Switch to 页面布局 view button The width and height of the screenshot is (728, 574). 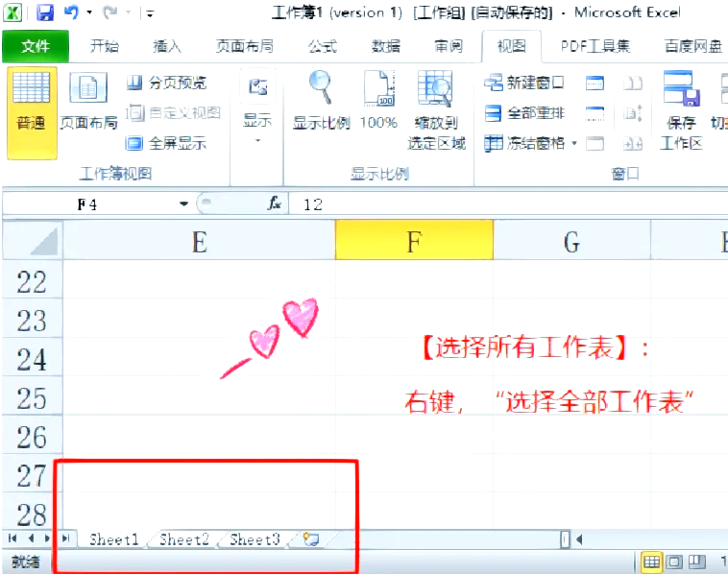88,101
